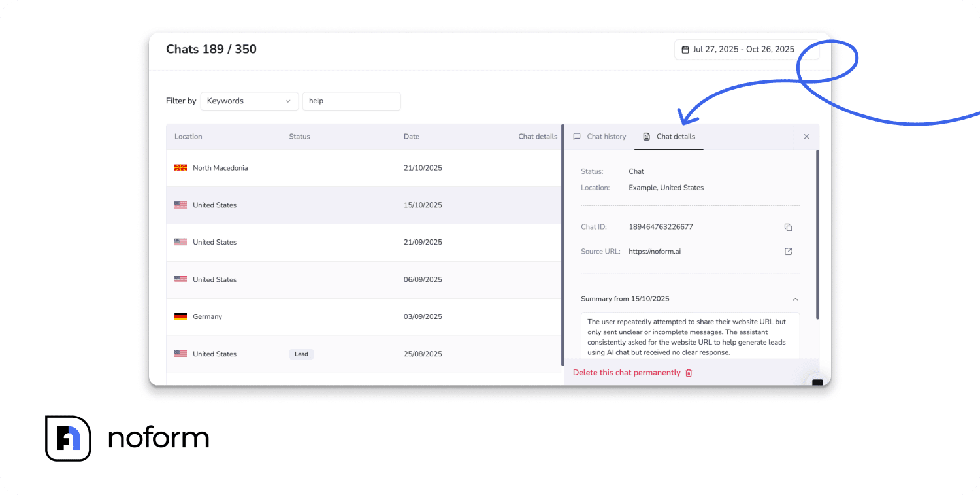Click the Lead status badge
Screen dimensions: 980x495
(x=301, y=354)
